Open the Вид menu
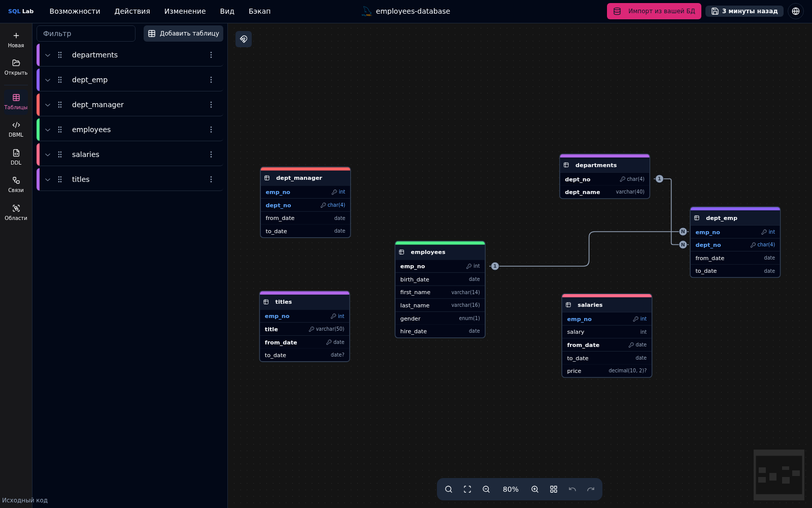 [227, 11]
